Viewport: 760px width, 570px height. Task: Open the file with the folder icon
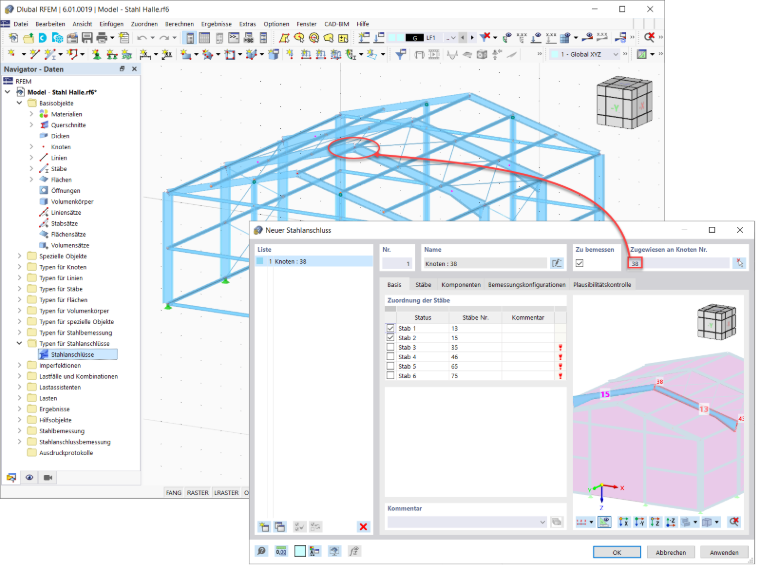(x=29, y=38)
